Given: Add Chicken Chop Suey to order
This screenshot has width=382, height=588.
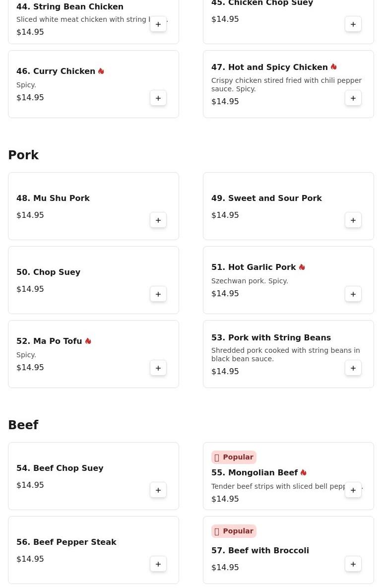Looking at the screenshot, I should point(353,24).
